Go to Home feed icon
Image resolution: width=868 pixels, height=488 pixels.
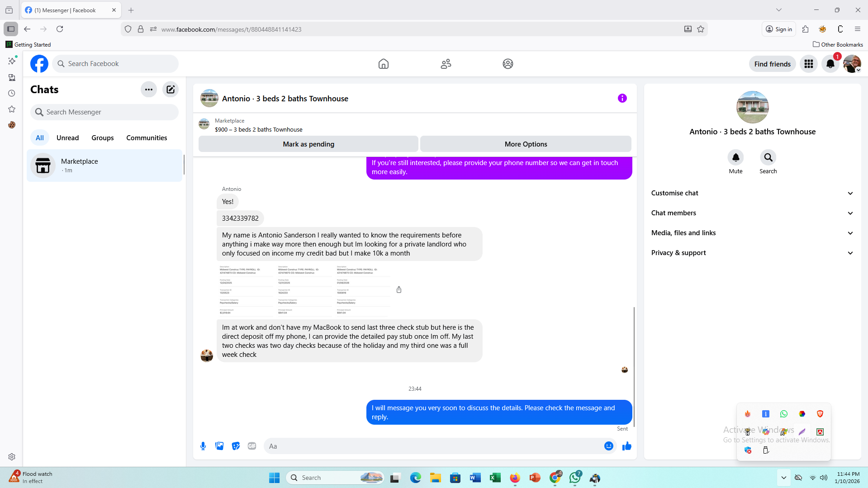pos(384,64)
